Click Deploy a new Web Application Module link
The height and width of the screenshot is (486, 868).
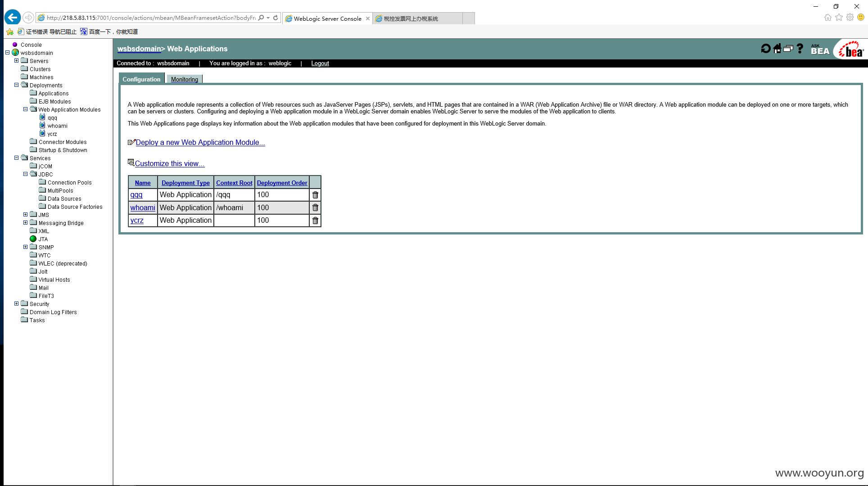(200, 142)
